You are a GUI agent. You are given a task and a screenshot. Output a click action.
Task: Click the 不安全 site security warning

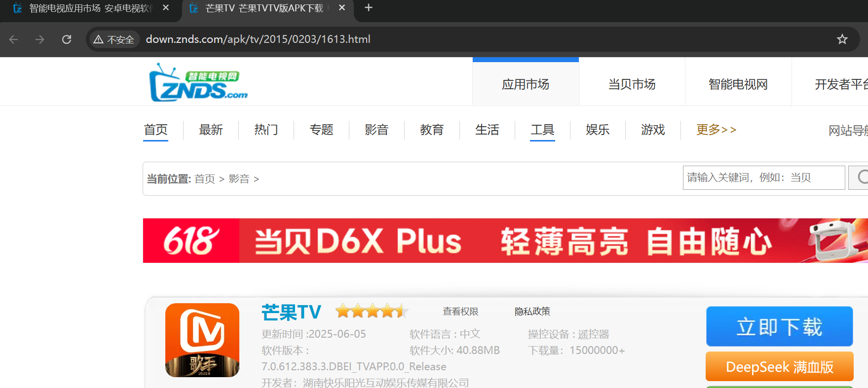114,39
